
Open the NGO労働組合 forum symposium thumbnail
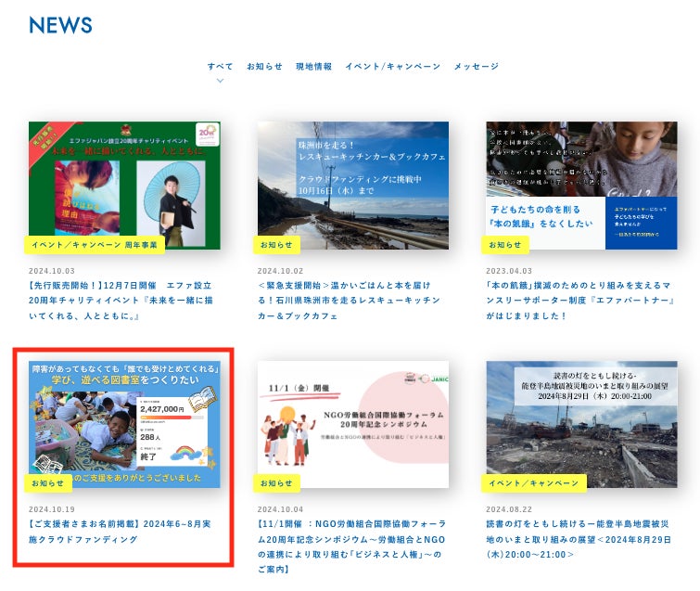pyautogui.click(x=352, y=422)
